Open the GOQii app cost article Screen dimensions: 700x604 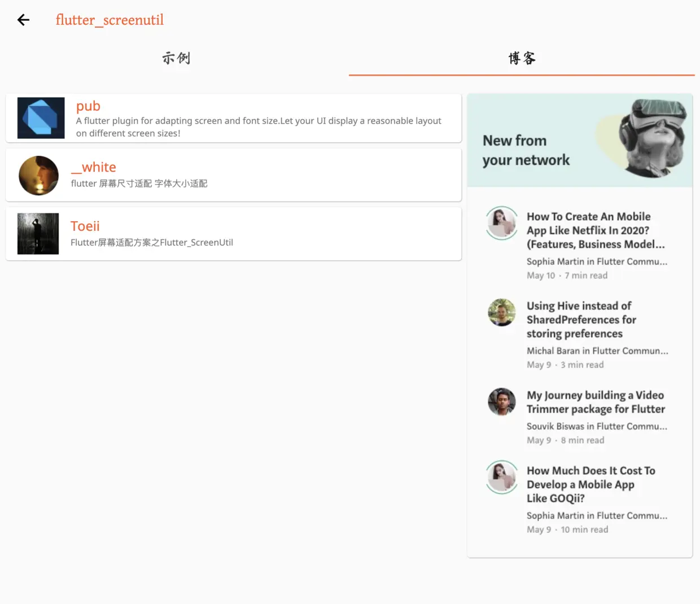pos(590,484)
